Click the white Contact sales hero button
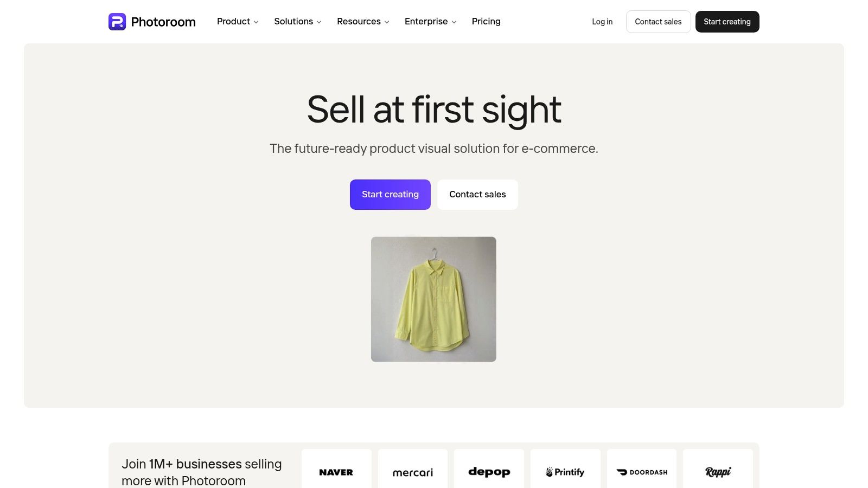Screen dimensions: 868x488 [x=477, y=195]
